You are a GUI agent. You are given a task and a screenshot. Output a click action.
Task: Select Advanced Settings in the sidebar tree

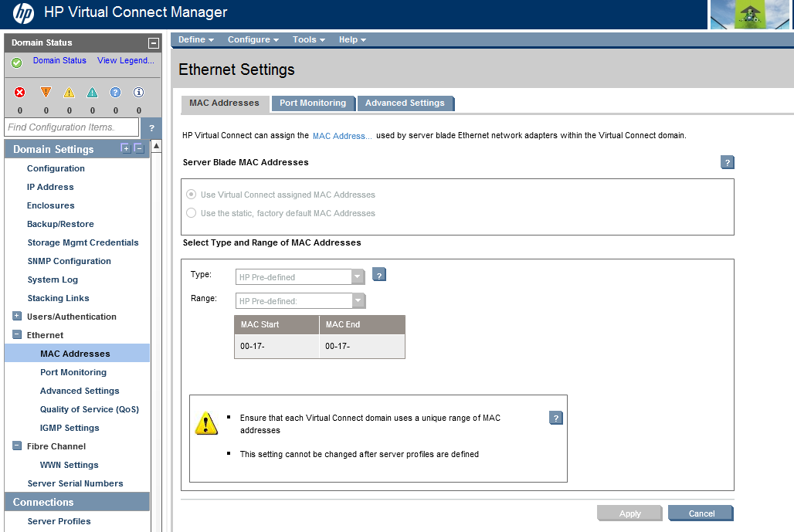pos(80,391)
